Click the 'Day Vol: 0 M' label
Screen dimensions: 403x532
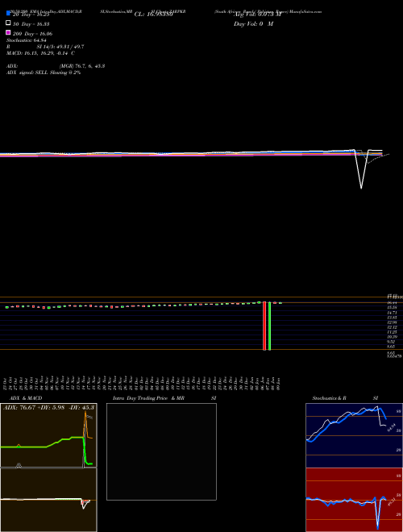(x=253, y=23)
